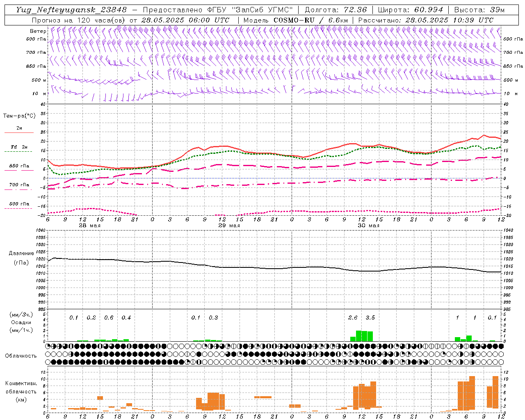Select the "Модель COSMO-RU / 6.6км" text

(296, 20)
